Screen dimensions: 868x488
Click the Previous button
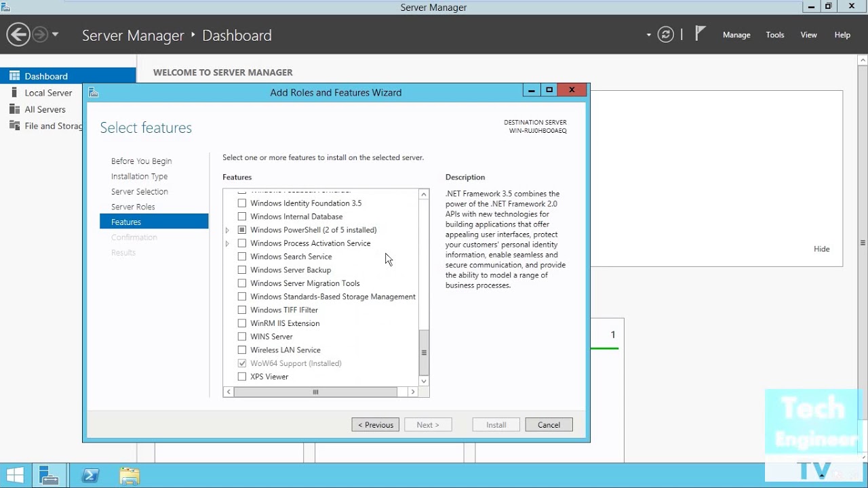tap(375, 425)
